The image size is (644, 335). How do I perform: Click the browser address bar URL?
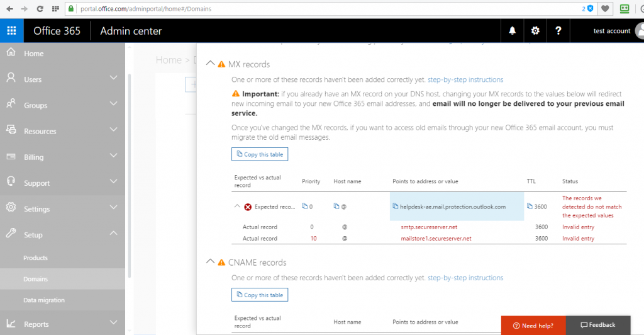146,9
